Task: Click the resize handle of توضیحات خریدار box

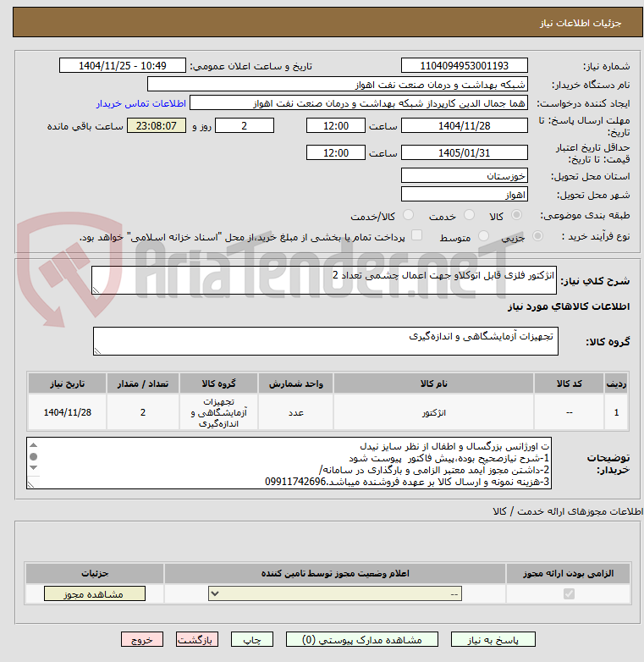Action: (x=30, y=485)
